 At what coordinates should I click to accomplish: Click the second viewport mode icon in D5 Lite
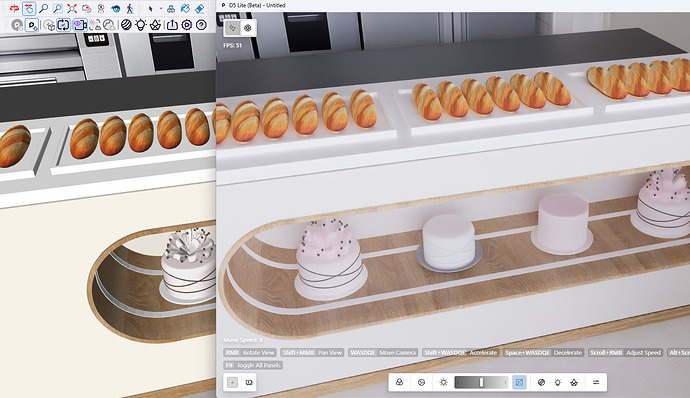click(248, 28)
